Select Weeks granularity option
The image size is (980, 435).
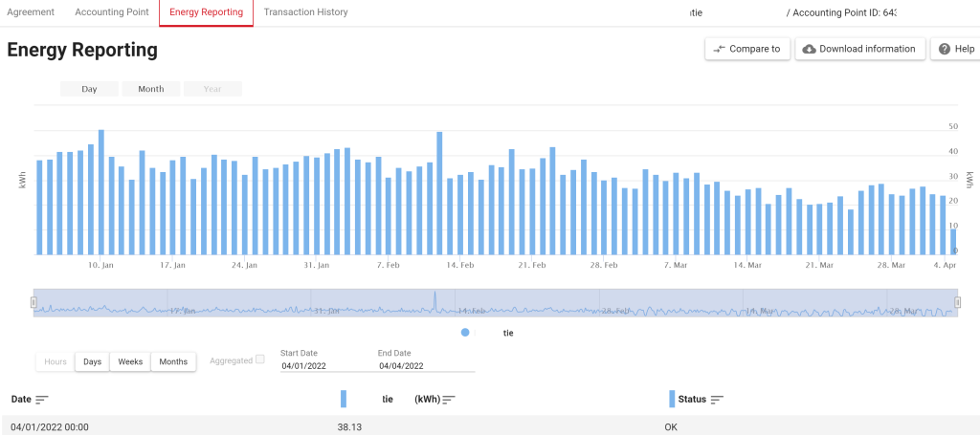(130, 361)
